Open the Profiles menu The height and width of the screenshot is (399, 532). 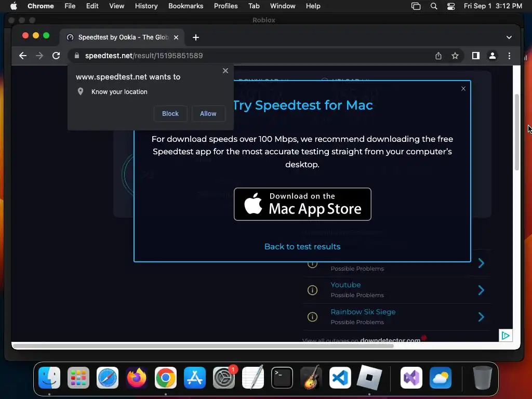tap(225, 6)
